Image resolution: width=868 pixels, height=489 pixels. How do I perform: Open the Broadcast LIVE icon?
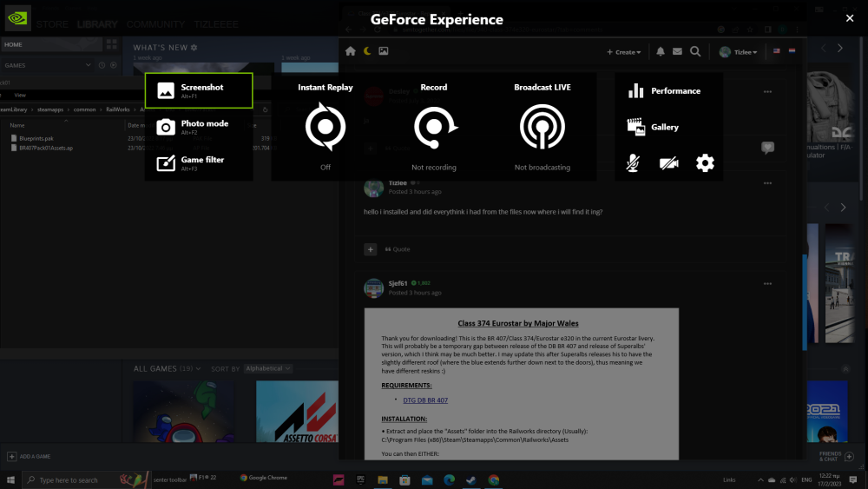point(542,127)
